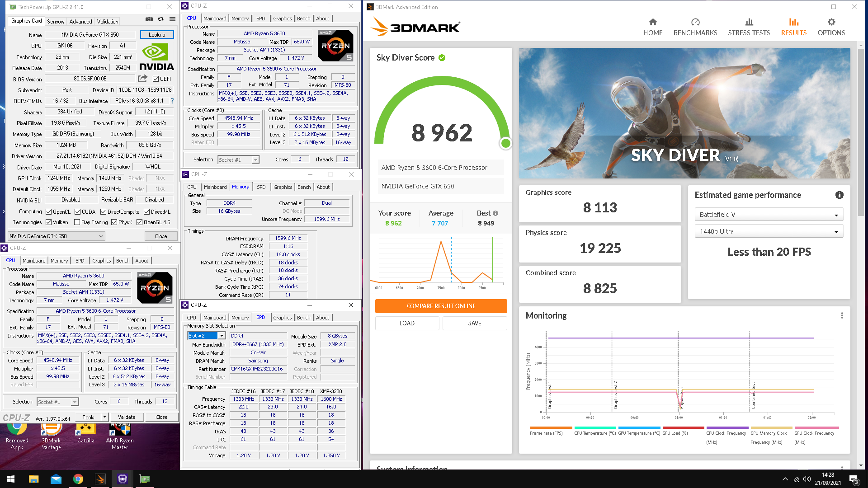
Task: Toggle the UEFI checkbox in GPU-Z
Action: 156,79
